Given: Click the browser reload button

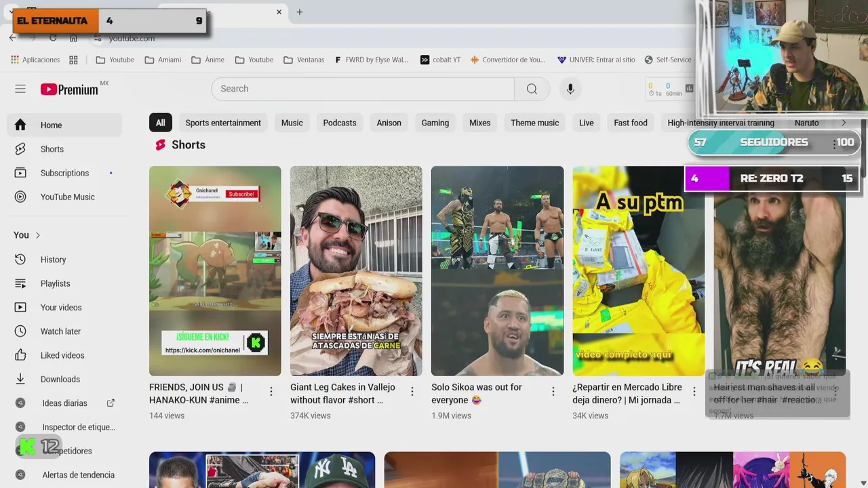Looking at the screenshot, I should pyautogui.click(x=53, y=38).
